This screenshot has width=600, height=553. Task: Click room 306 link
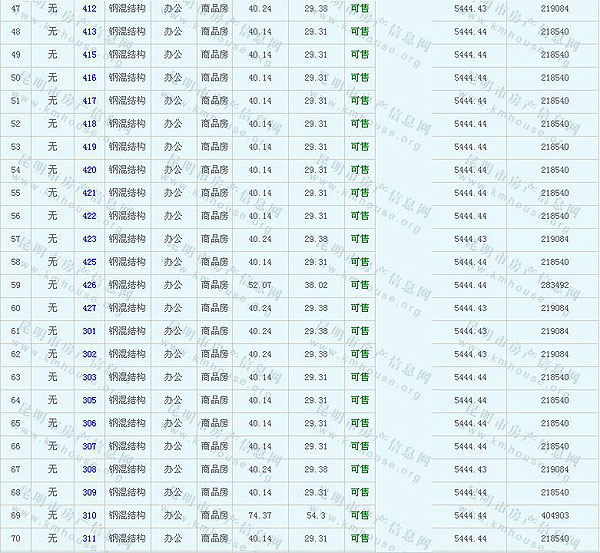pos(89,423)
